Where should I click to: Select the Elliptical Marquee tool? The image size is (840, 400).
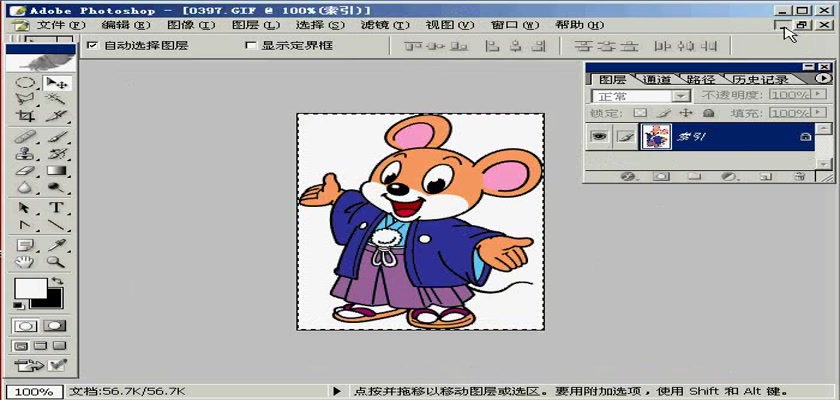25,84
